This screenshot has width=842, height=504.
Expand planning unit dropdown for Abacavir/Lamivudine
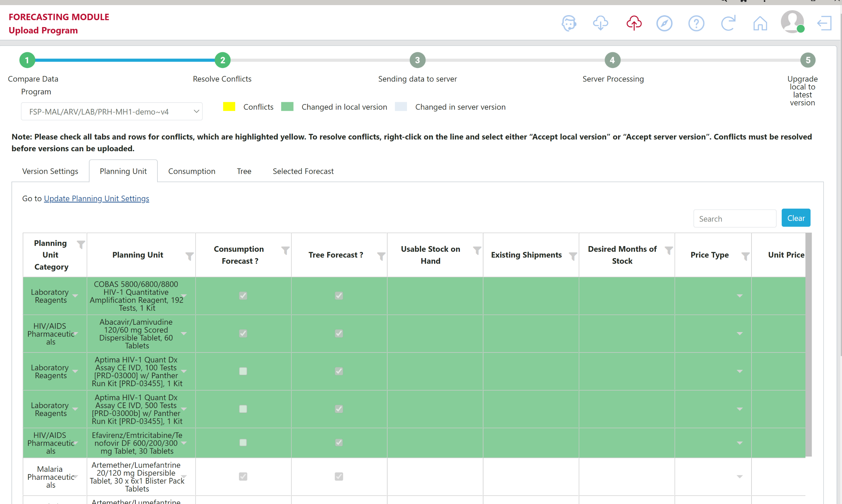pos(184,334)
